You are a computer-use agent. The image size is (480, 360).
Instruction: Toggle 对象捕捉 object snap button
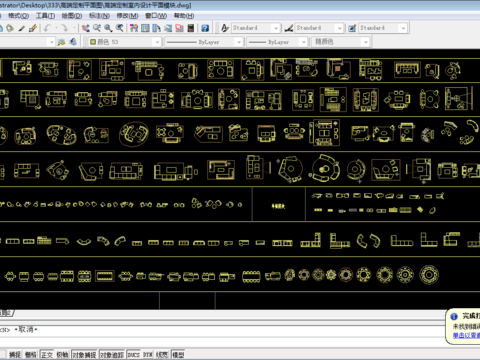tap(84, 355)
